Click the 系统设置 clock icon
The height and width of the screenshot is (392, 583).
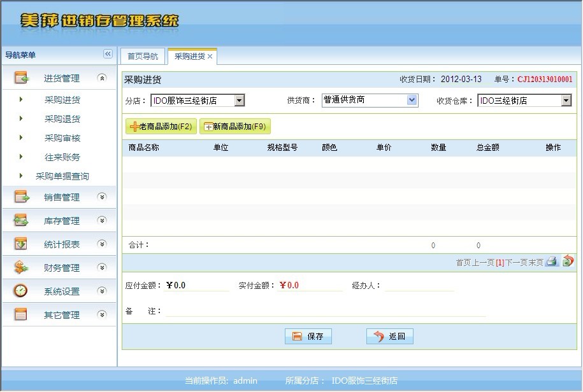click(x=20, y=290)
